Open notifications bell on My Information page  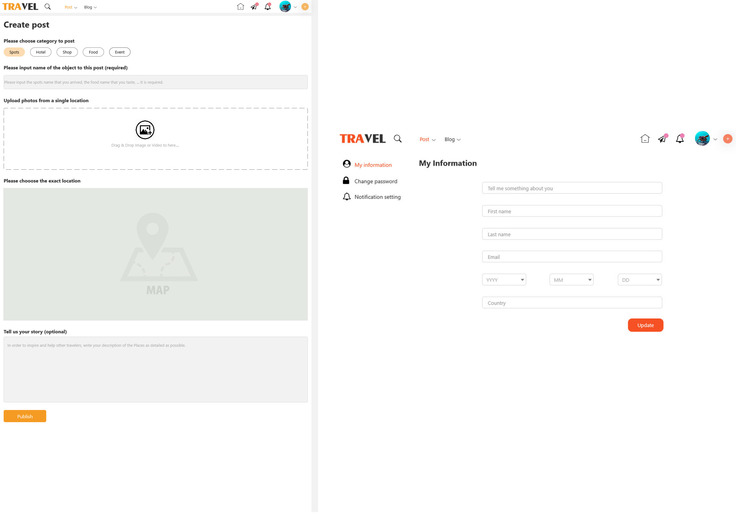pyautogui.click(x=680, y=139)
